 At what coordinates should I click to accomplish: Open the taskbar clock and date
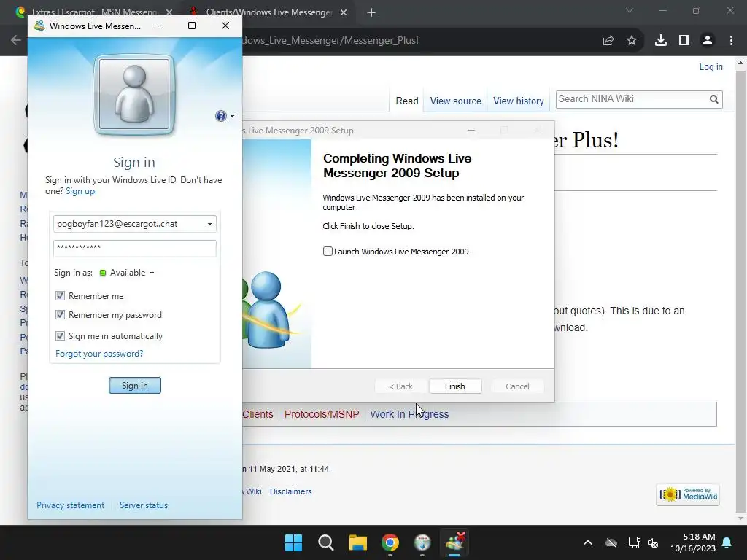693,542
